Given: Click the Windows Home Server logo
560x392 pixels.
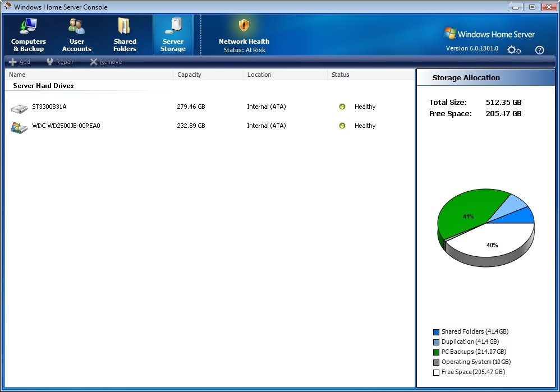Looking at the screenshot, I should [489, 34].
